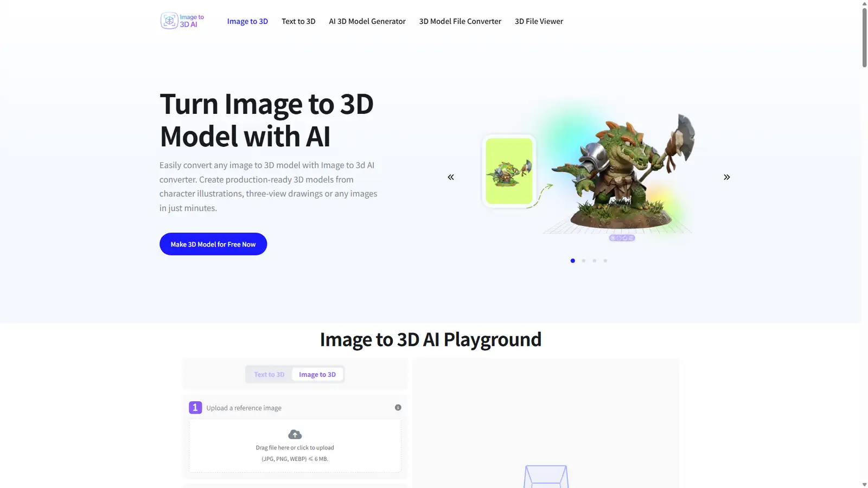Show previous carousel slide with left chevrons
This screenshot has width=868, height=488.
(x=451, y=177)
